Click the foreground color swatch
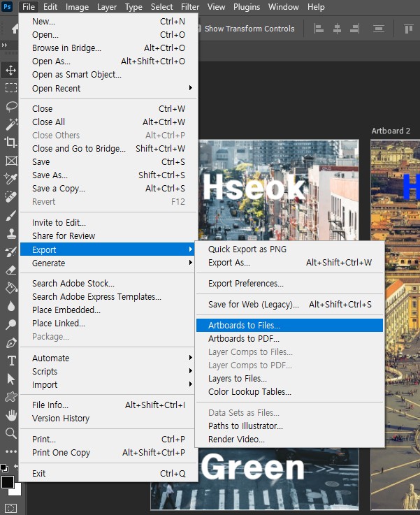This screenshot has width=420, height=515. coord(7,482)
